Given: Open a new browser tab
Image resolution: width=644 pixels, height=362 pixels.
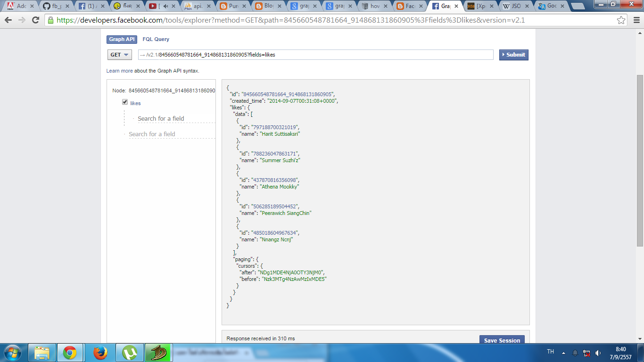Looking at the screenshot, I should pos(577,7).
